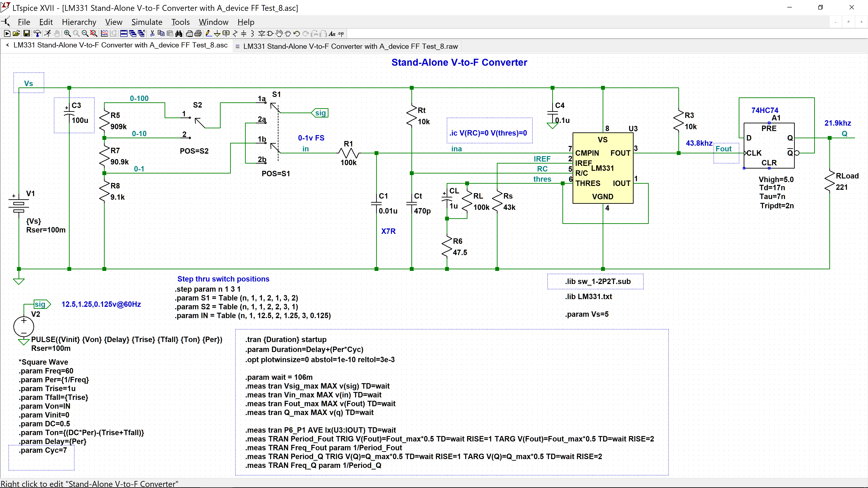Open the View menu
868x488 pixels.
tap(113, 22)
